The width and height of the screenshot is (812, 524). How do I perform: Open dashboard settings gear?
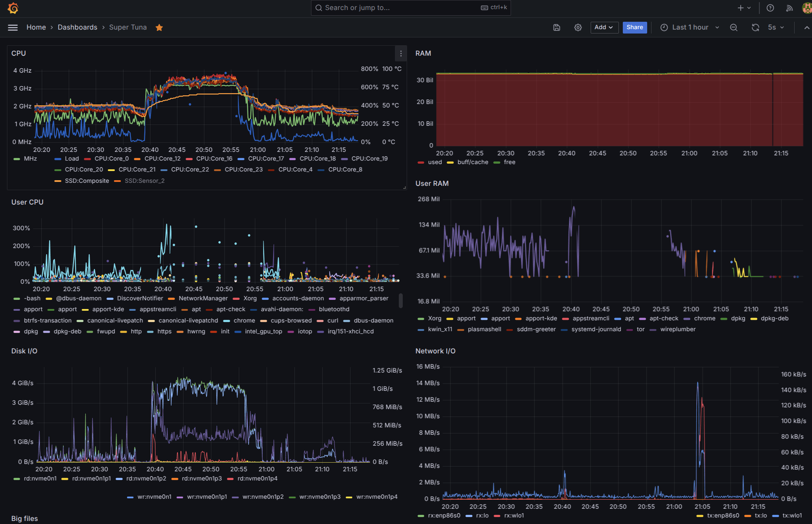(x=578, y=27)
